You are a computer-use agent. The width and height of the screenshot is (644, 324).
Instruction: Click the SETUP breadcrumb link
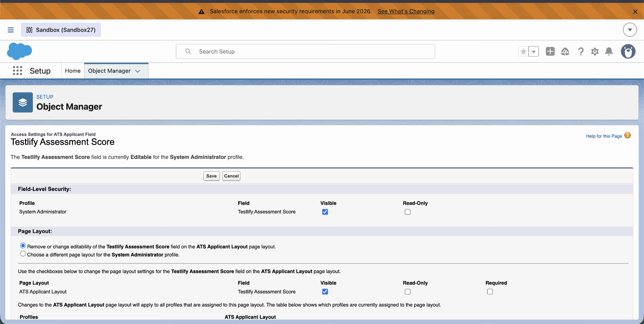(45, 97)
